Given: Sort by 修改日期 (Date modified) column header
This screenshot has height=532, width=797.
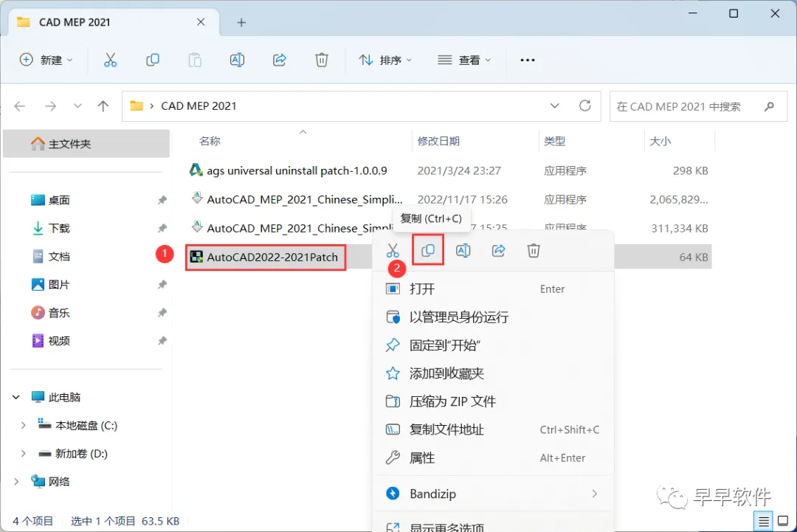Looking at the screenshot, I should click(x=438, y=141).
